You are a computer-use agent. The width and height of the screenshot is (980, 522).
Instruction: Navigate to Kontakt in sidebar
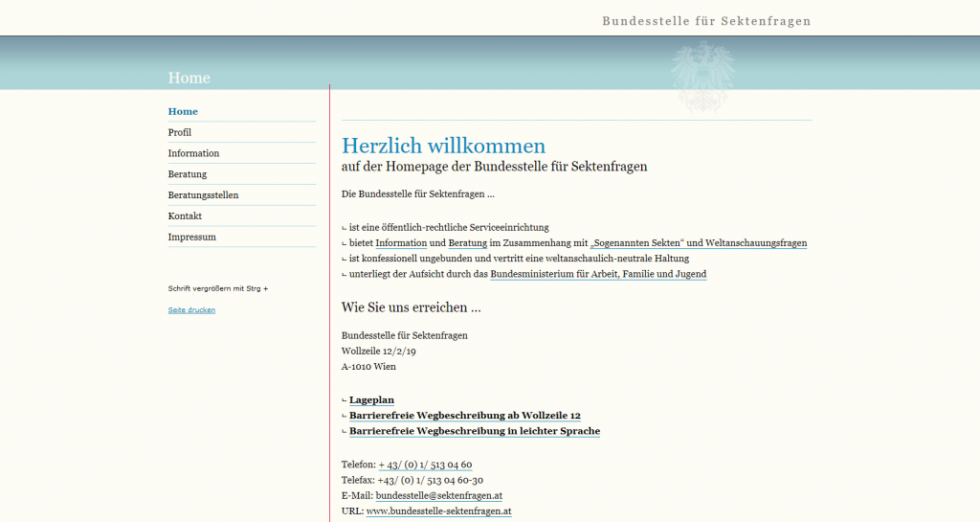[x=185, y=216]
